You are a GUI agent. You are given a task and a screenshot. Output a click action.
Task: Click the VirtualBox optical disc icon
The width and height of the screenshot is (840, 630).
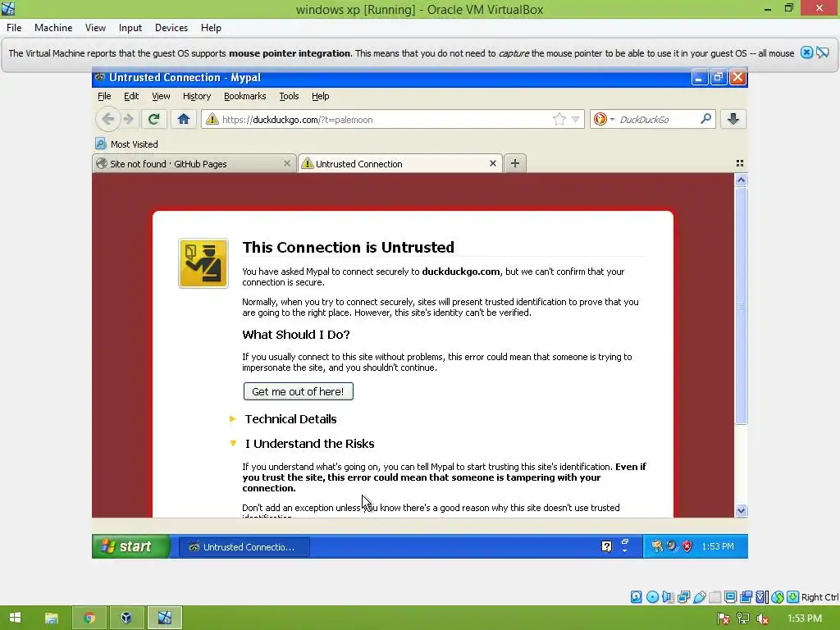(x=652, y=597)
